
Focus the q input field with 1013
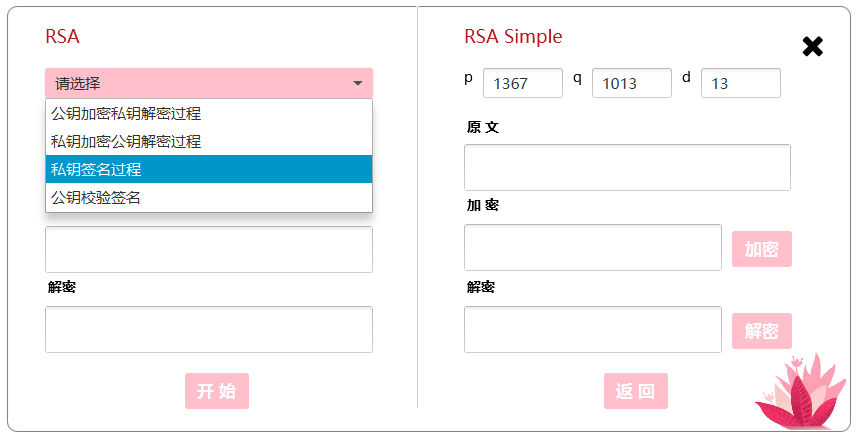click(632, 83)
